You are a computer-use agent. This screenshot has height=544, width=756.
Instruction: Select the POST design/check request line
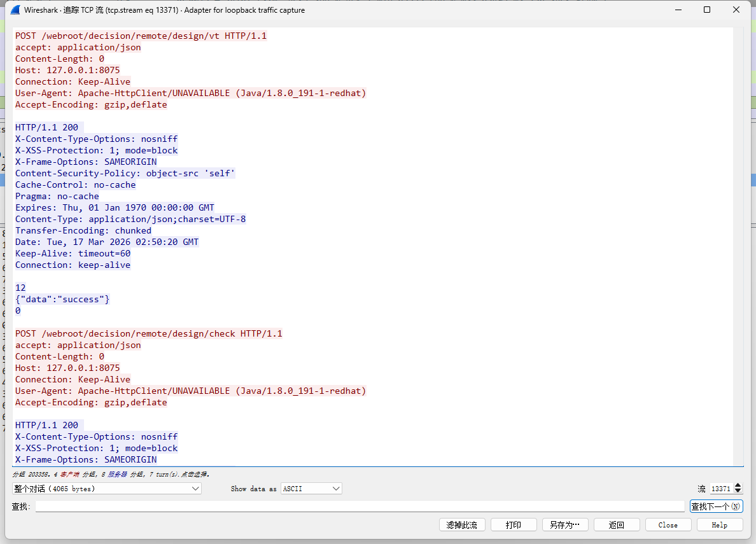click(x=148, y=334)
